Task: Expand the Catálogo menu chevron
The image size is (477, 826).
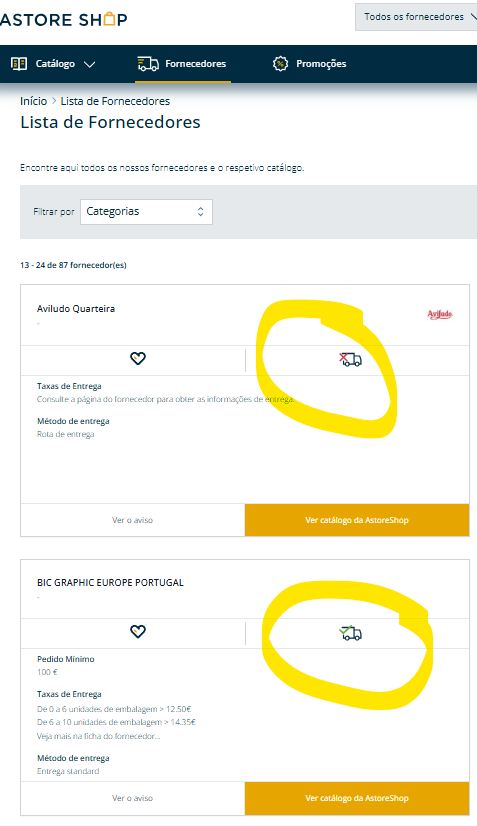Action: point(90,64)
